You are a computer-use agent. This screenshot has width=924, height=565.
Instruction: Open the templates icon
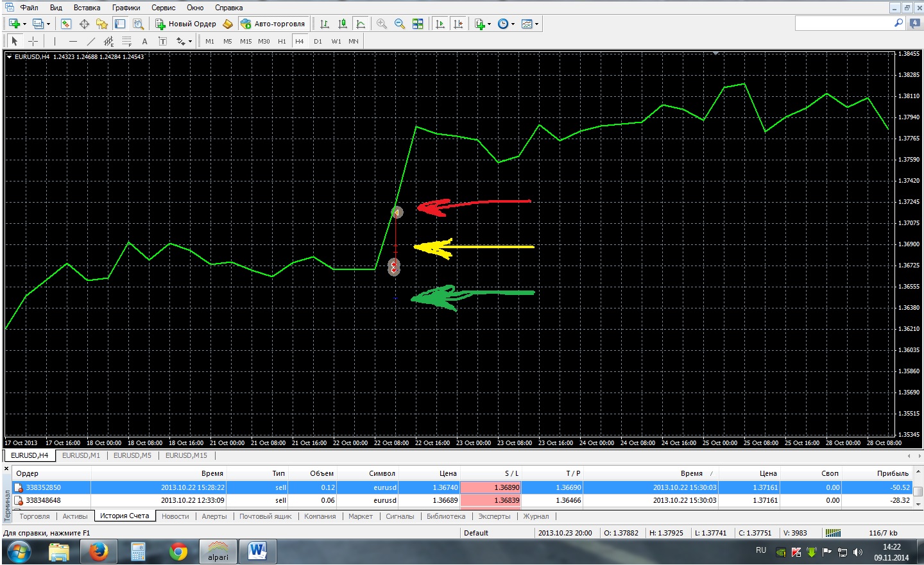pyautogui.click(x=527, y=24)
